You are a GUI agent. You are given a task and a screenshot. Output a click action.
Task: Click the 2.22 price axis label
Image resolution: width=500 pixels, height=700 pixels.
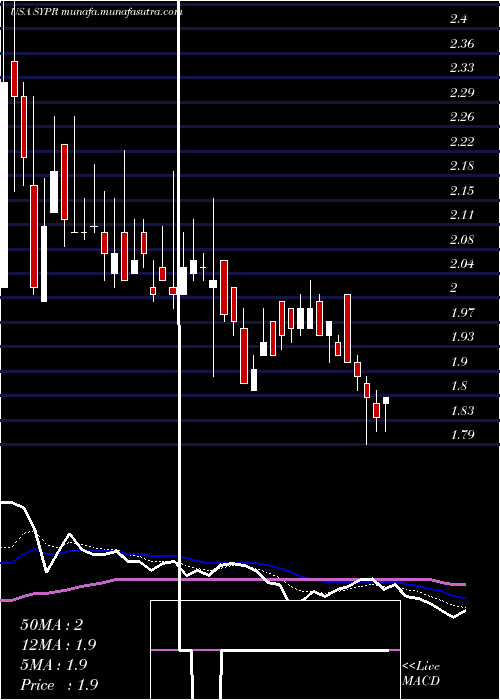point(461,142)
